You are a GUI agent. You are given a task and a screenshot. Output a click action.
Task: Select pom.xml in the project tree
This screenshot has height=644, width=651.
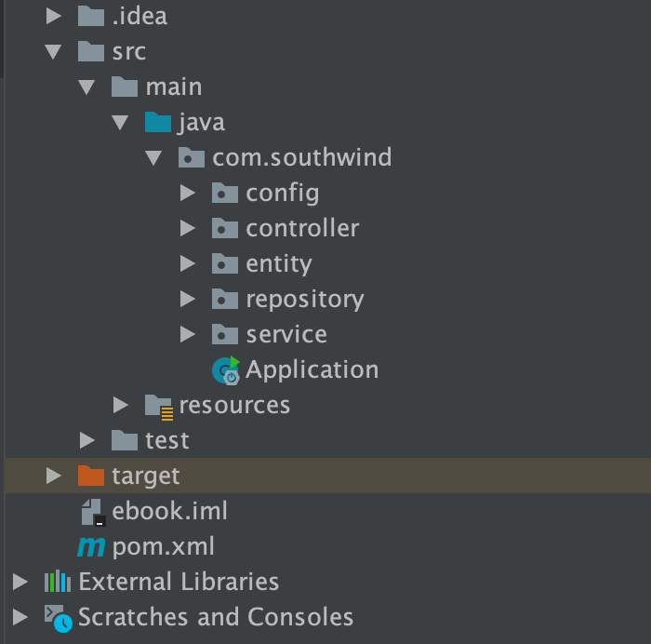(163, 546)
